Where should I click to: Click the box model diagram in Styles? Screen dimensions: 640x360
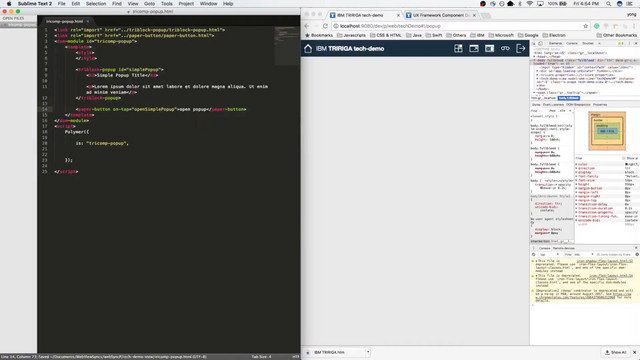point(607,131)
